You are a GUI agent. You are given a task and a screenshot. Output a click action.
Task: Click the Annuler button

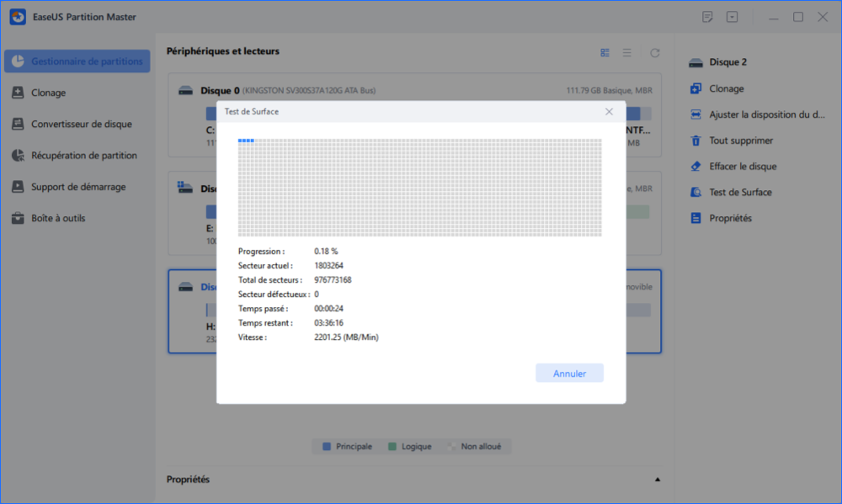click(x=569, y=373)
